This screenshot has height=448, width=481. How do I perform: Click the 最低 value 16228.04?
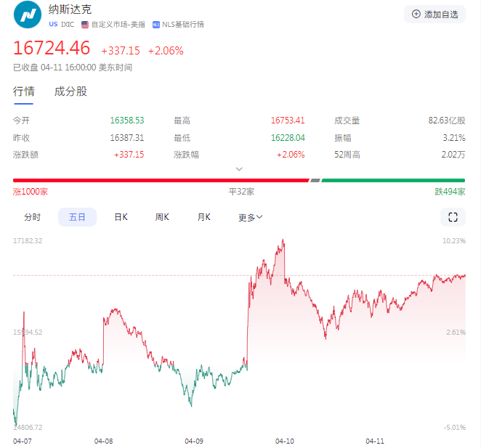(288, 138)
